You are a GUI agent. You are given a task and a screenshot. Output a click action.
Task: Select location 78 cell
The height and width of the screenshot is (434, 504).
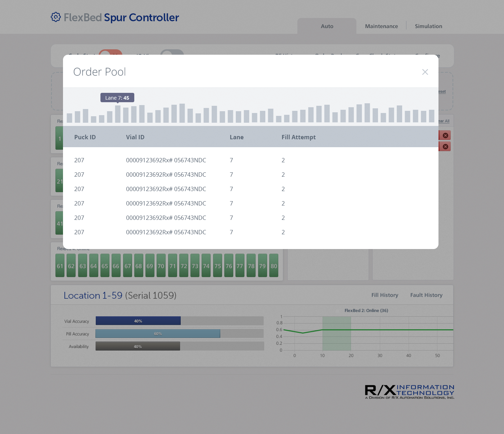pyautogui.click(x=251, y=266)
